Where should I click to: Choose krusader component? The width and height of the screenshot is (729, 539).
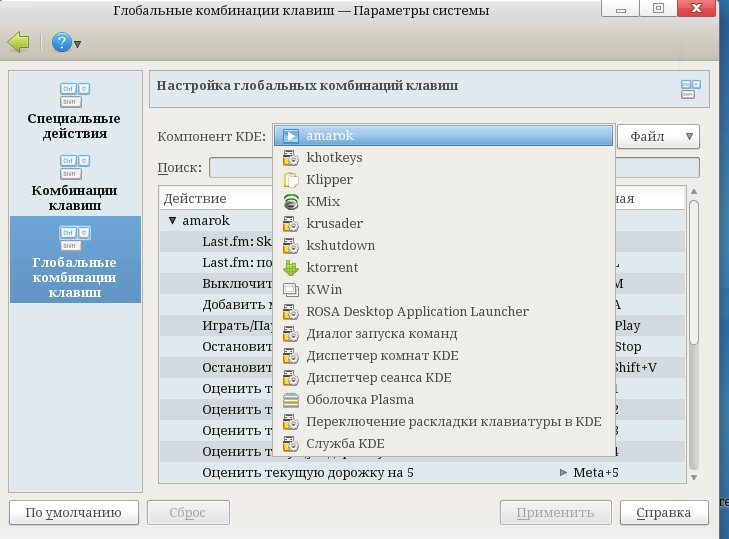coord(444,224)
